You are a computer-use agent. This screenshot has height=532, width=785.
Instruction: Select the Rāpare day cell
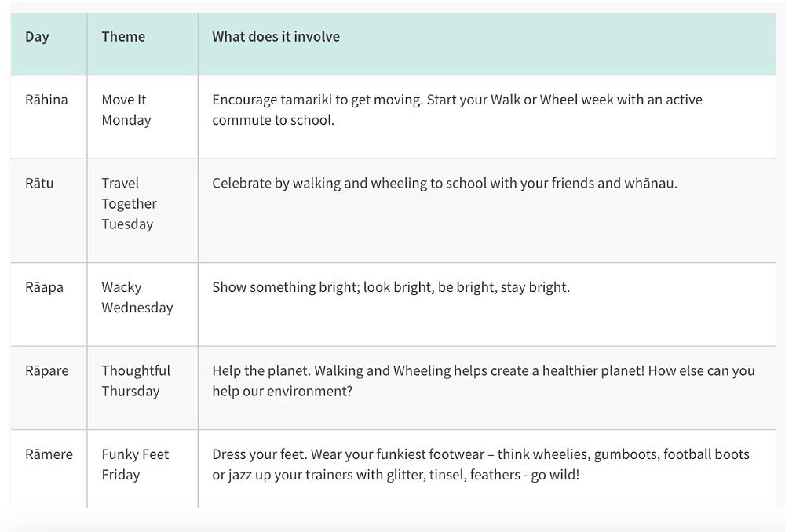point(46,371)
